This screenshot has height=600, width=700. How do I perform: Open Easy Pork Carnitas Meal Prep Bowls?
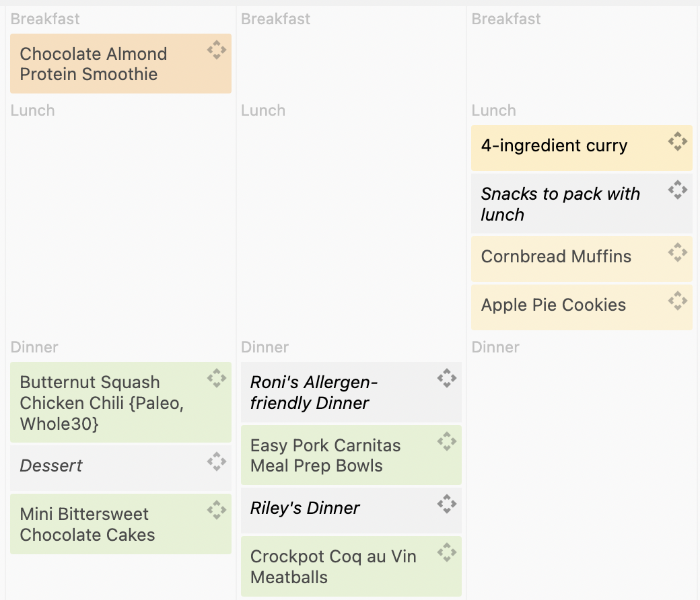(325, 455)
